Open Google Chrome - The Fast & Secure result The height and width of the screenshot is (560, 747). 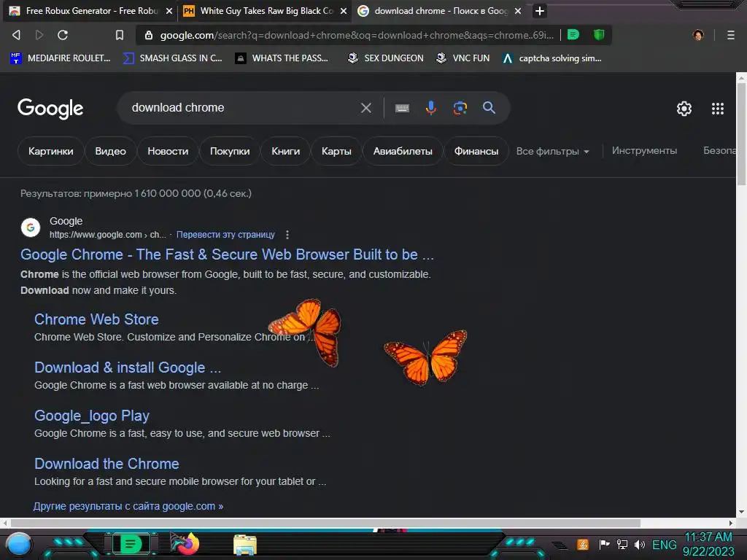tap(228, 254)
